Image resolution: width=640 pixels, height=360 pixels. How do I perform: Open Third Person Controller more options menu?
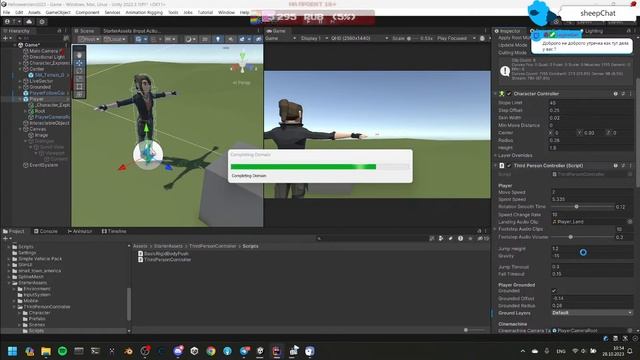pyautogui.click(x=630, y=166)
